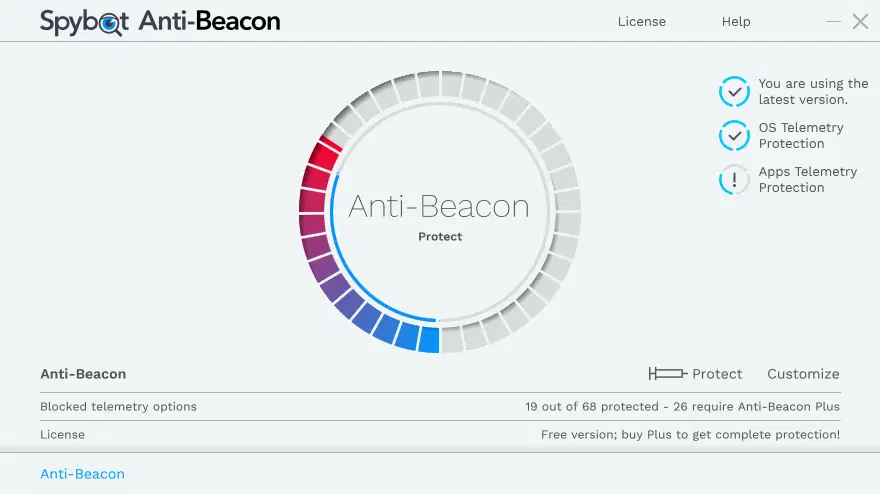
Task: Click the blue segment at ring bottom
Action: [429, 339]
